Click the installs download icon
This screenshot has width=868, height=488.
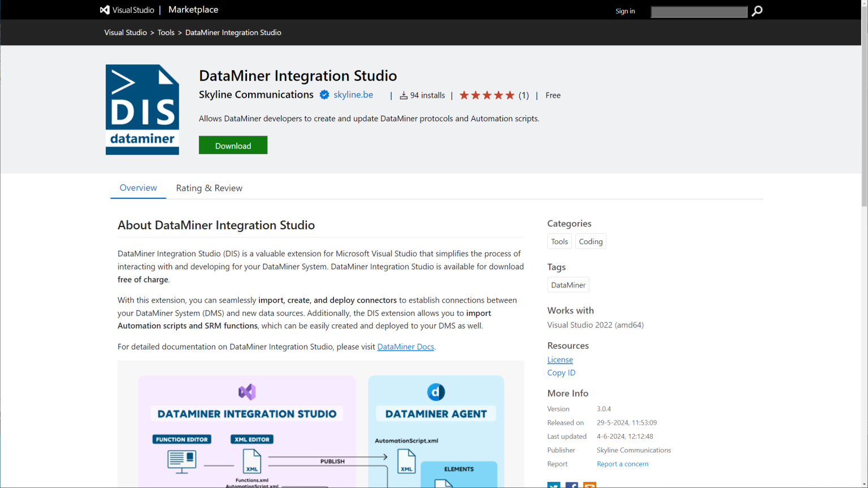(403, 95)
